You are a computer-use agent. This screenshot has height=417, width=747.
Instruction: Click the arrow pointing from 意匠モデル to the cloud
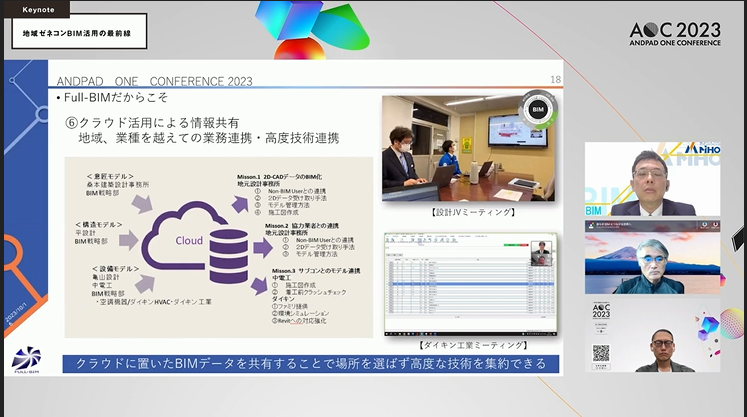click(141, 204)
